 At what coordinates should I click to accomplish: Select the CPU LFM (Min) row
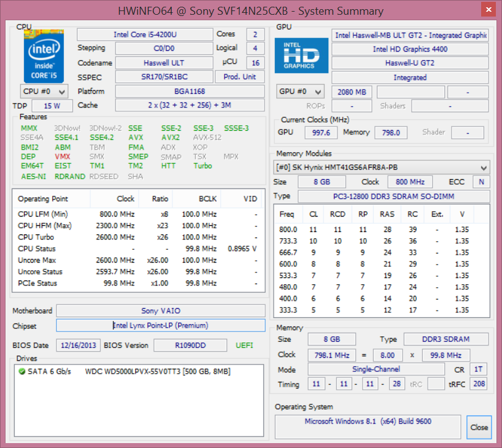point(137,214)
